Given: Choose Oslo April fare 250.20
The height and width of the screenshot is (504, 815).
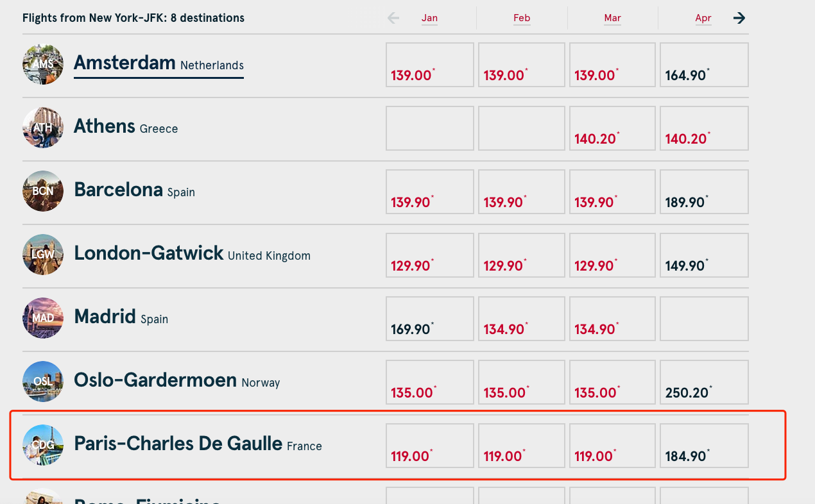Looking at the screenshot, I should coord(704,382).
